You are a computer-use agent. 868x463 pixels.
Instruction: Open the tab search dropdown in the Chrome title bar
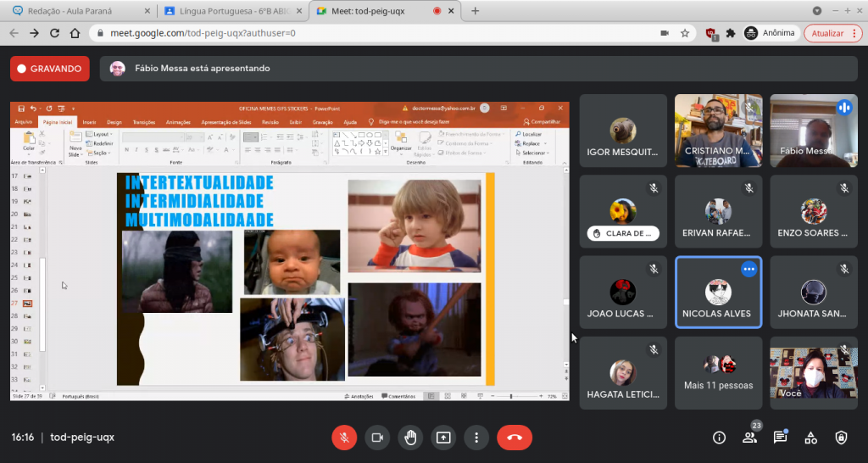(x=817, y=10)
